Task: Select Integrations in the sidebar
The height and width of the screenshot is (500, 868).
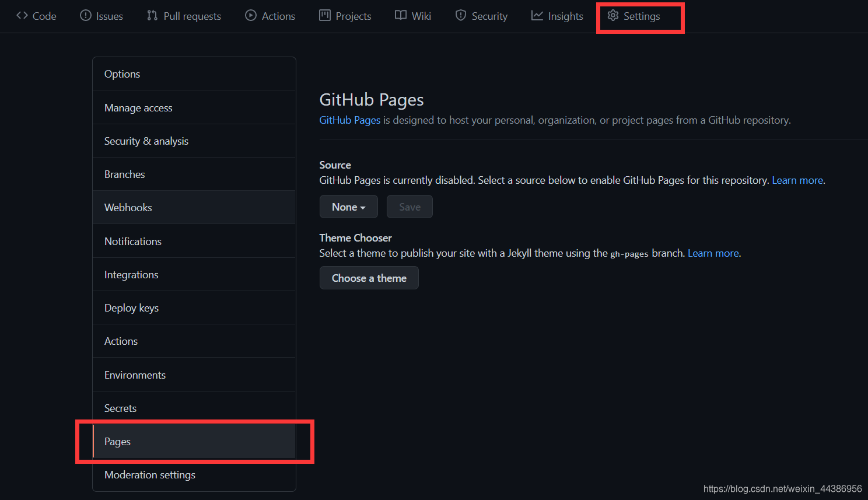Action: pos(194,275)
